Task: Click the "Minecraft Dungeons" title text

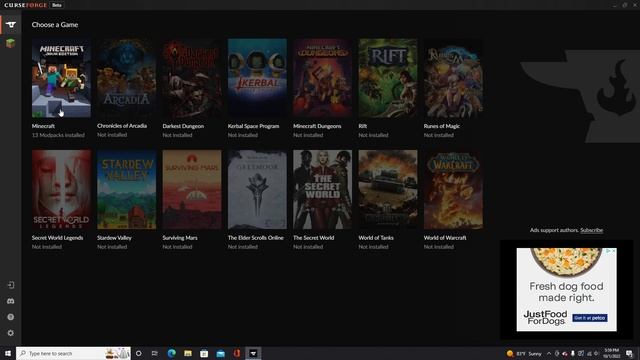Action: [x=317, y=126]
